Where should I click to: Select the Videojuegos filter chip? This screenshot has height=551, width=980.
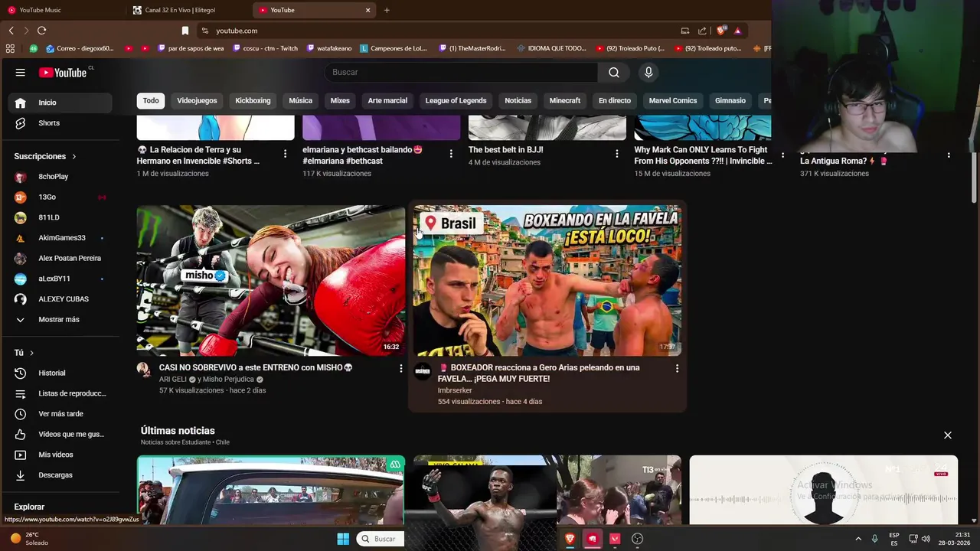click(x=197, y=100)
